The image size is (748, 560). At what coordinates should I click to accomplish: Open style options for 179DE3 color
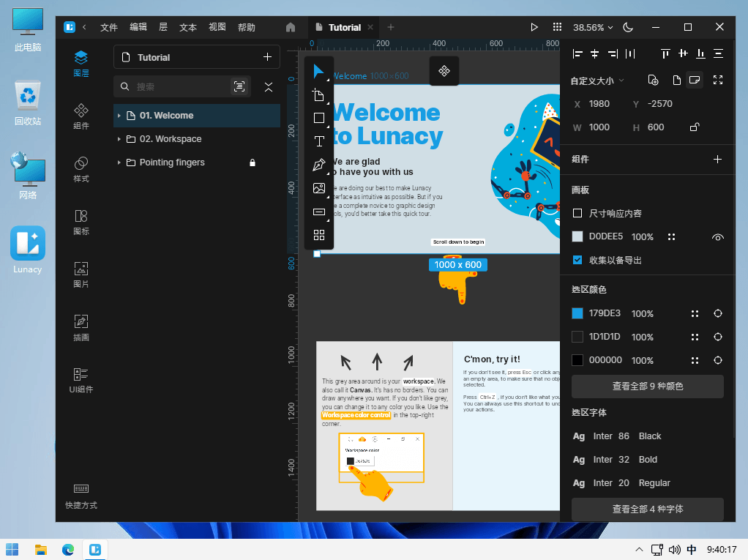coord(695,313)
